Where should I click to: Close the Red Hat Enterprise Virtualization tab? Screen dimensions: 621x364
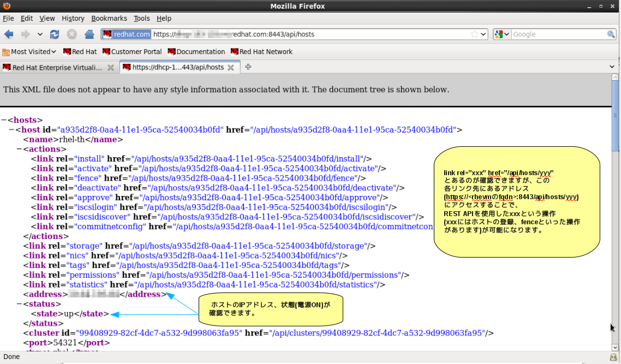tap(111, 68)
